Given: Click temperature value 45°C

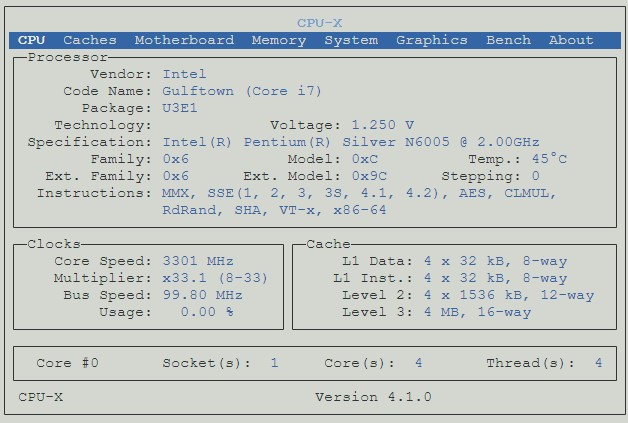Looking at the screenshot, I should (549, 159).
